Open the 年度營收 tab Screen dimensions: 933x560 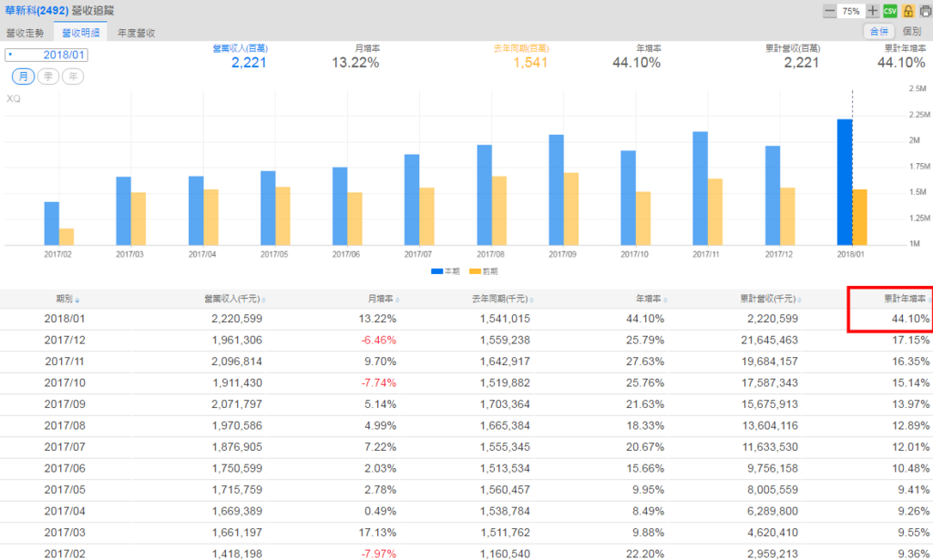(137, 33)
